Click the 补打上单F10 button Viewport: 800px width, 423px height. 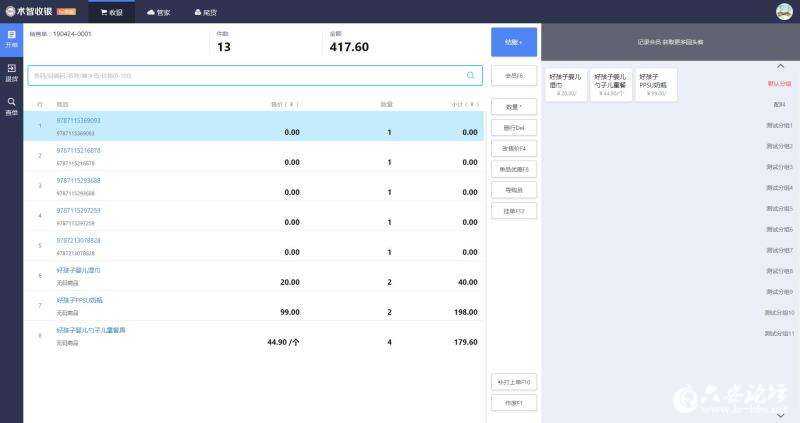514,382
